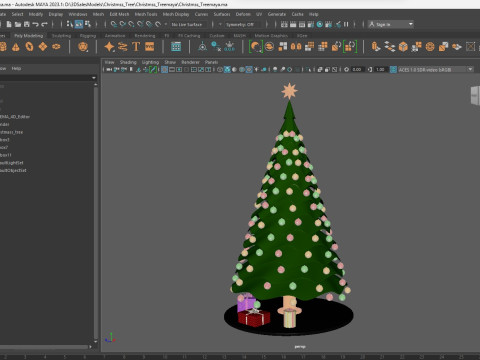The height and width of the screenshot is (360, 480).
Task: Activate select by hierarchy mode
Action: (x=69, y=24)
